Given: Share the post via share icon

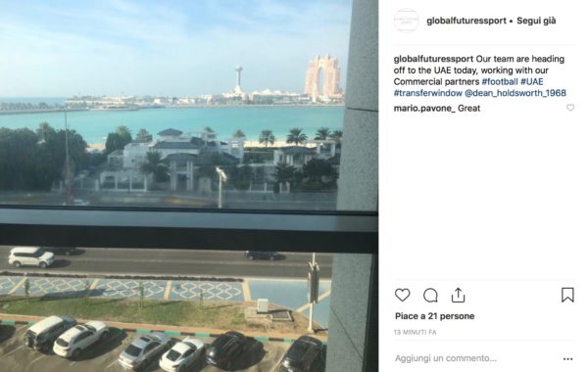Looking at the screenshot, I should (458, 296).
